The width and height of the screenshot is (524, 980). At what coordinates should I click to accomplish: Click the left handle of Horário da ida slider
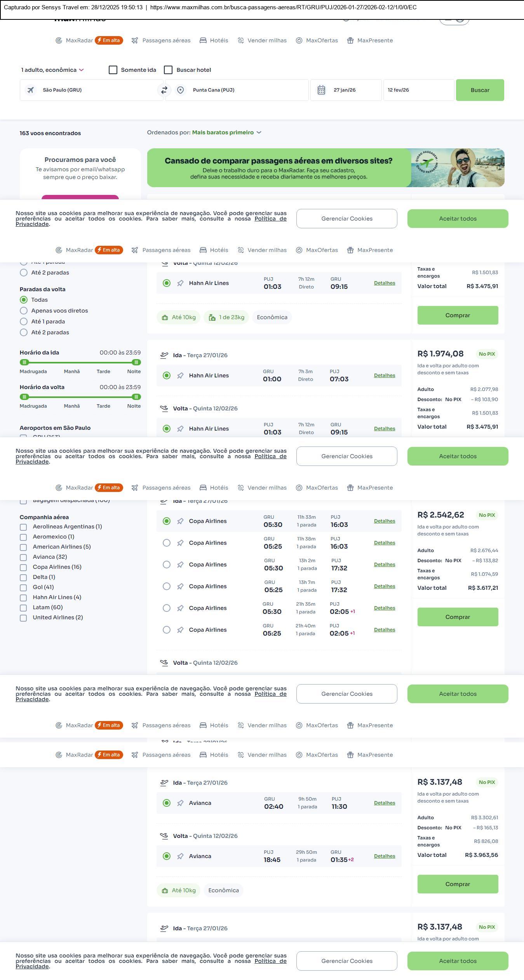coord(24,362)
